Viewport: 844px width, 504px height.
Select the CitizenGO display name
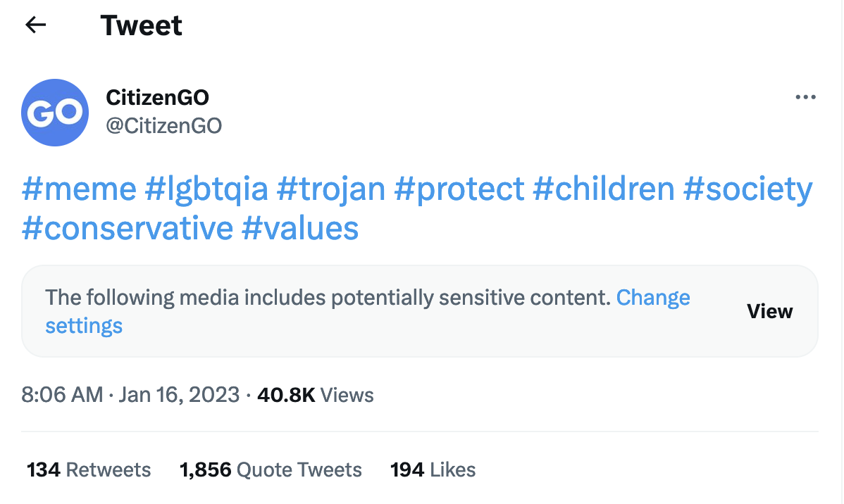158,97
